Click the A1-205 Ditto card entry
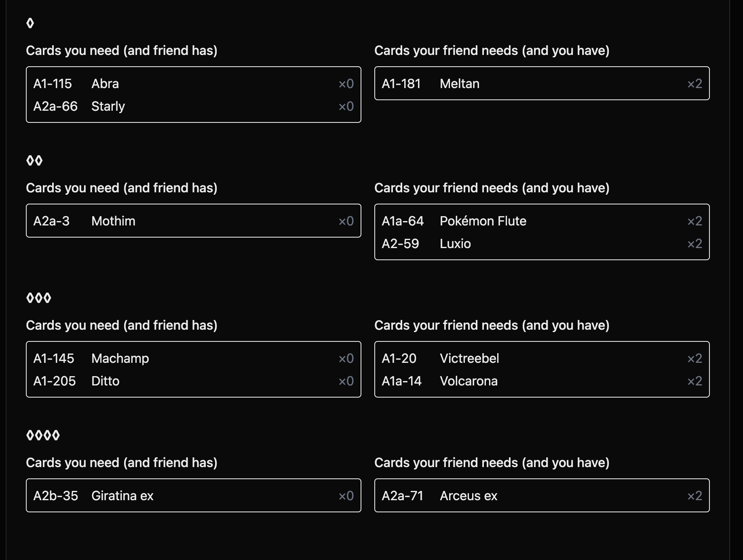 coord(194,381)
